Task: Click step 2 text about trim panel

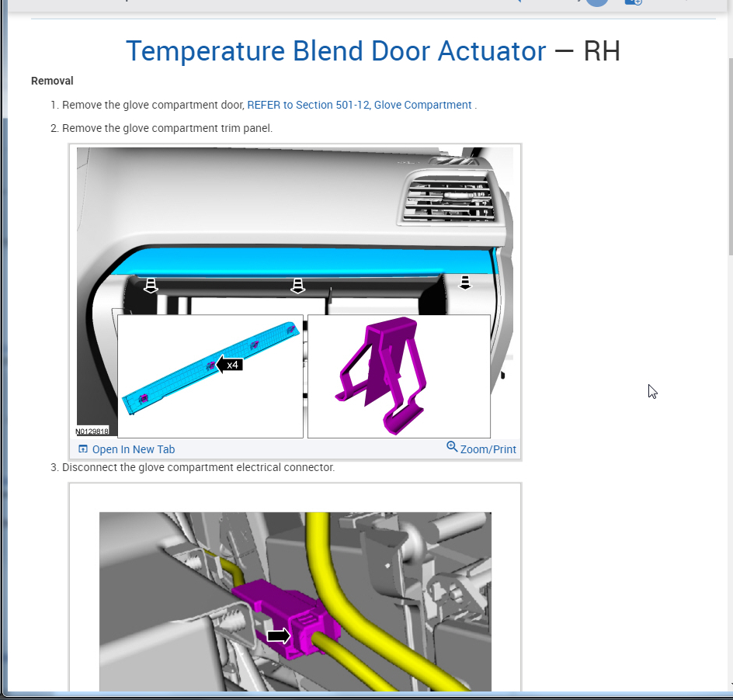Action: click(x=167, y=129)
